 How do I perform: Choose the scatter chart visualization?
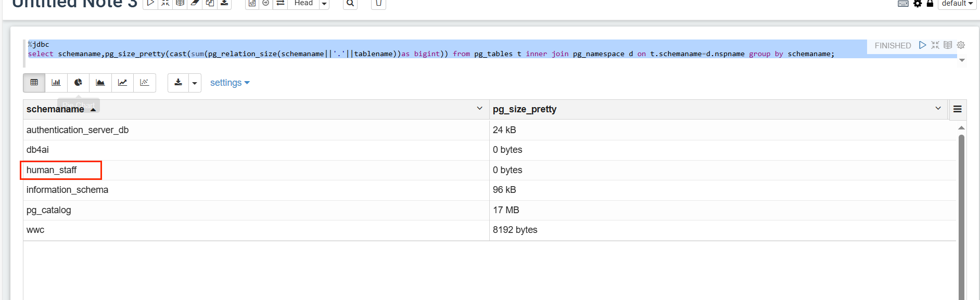[145, 83]
